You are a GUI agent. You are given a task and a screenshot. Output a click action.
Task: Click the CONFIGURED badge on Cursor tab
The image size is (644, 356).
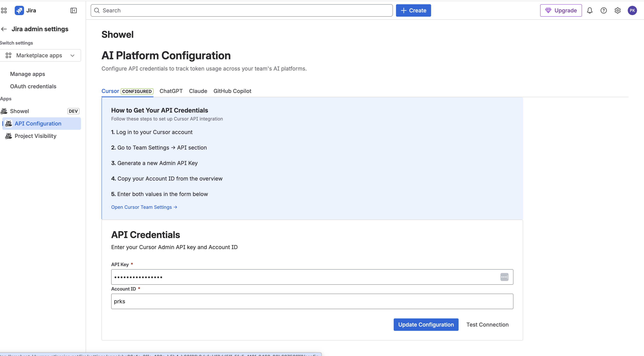tap(137, 91)
